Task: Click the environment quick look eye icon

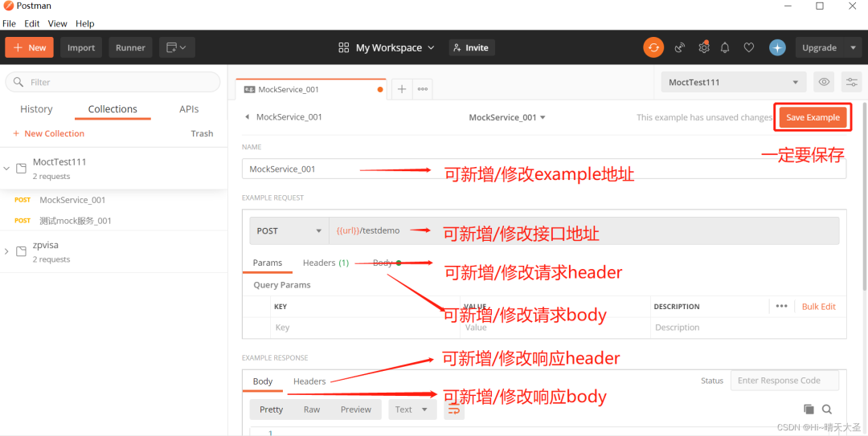Action: point(824,82)
